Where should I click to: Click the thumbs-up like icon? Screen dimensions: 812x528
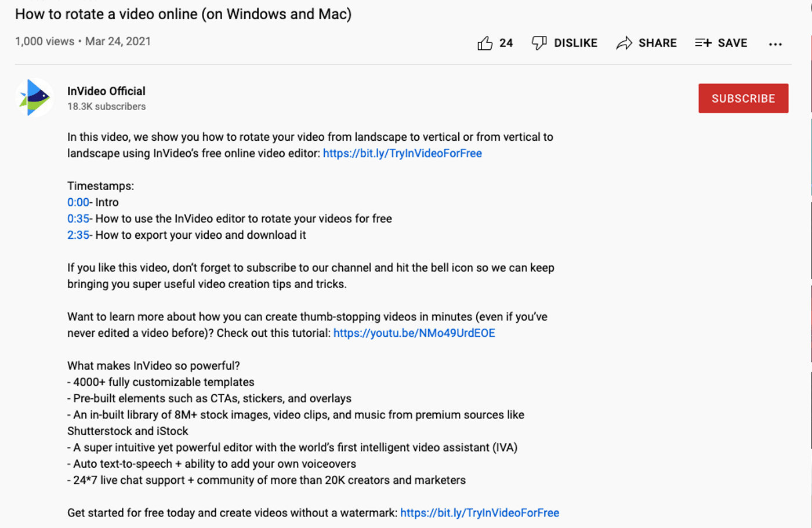[485, 43]
